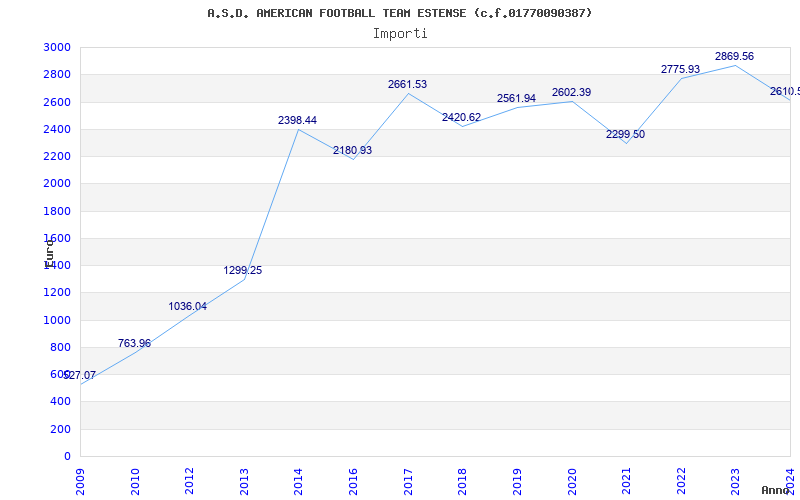The height and width of the screenshot is (500, 800).
Task: Select data label 2661.53
Action: [407, 85]
